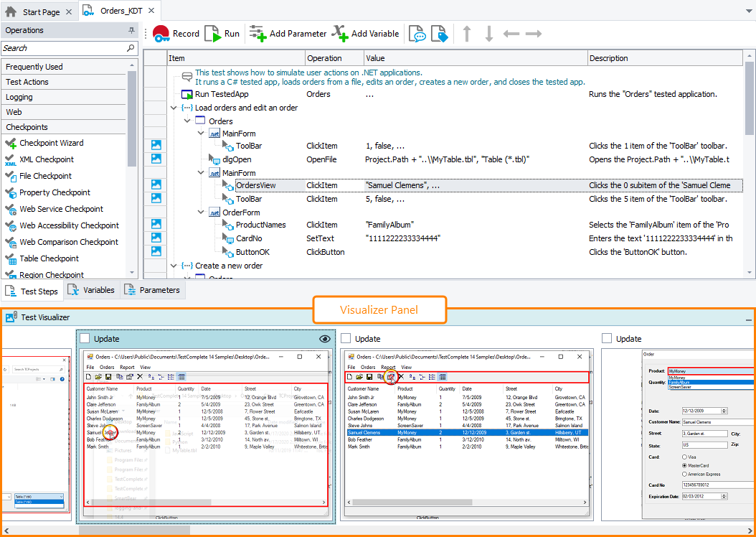Check Update above the selected Samuel Clemens frame
Viewport: 756px width, 537px height.
(x=346, y=338)
